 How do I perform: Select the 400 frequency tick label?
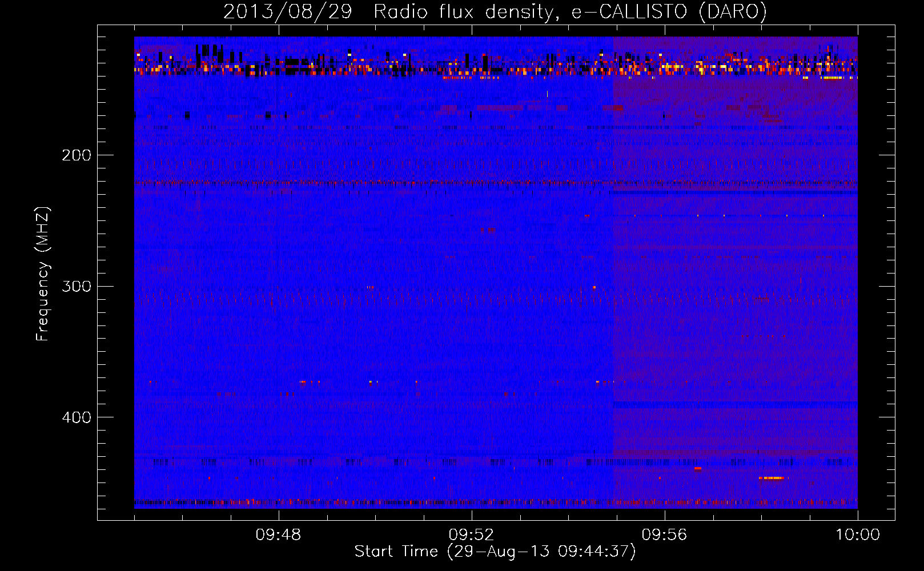click(77, 417)
